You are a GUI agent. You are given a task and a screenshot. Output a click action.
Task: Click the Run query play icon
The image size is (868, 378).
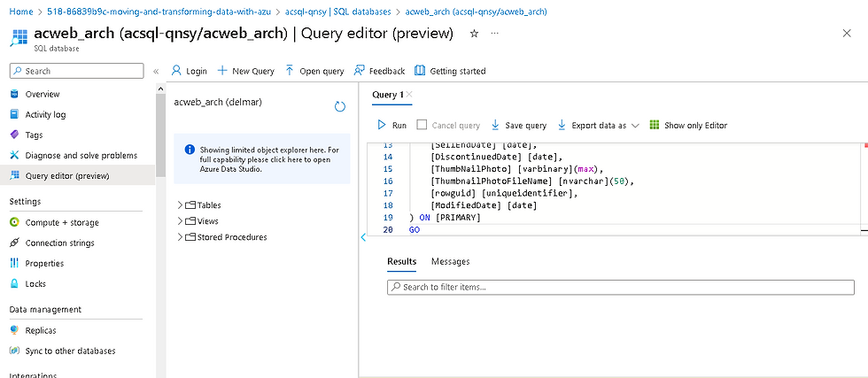(x=382, y=126)
